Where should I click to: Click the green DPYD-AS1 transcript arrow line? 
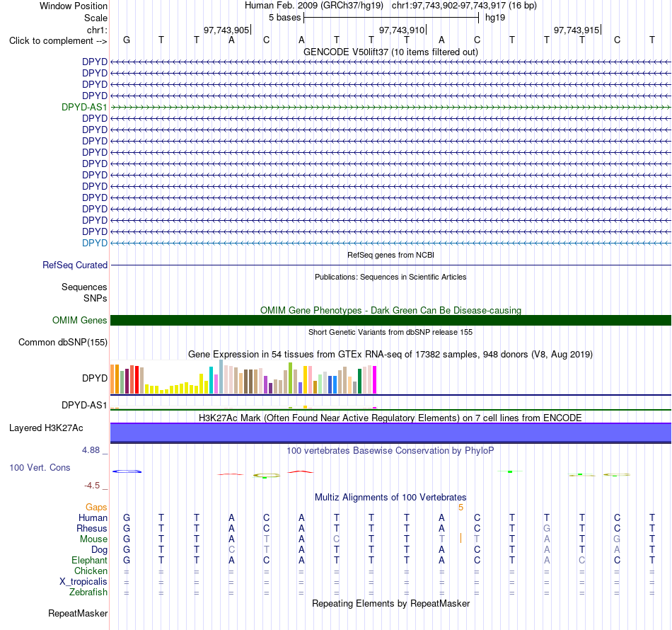[390, 107]
